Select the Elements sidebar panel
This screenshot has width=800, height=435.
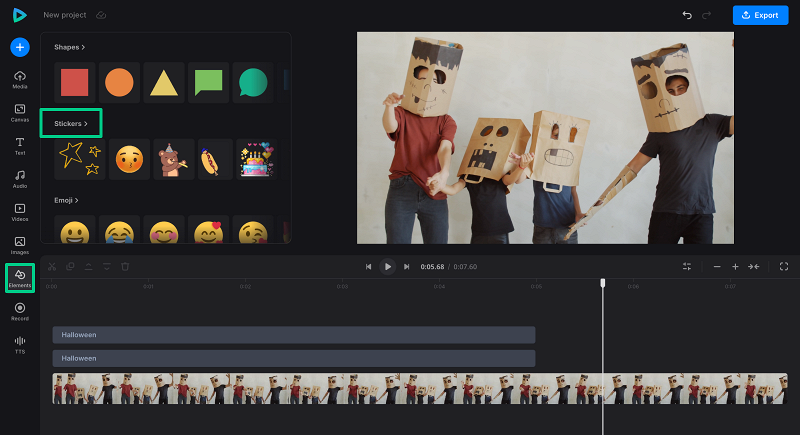(x=20, y=278)
